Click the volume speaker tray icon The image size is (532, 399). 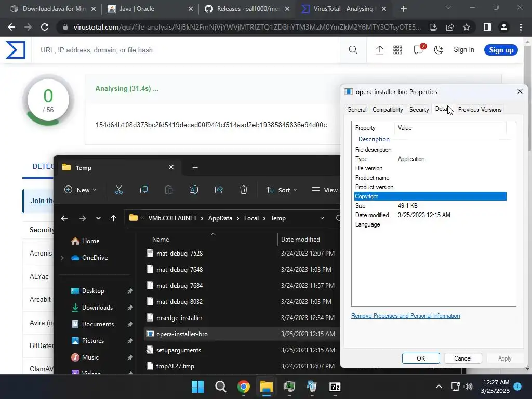(468, 387)
